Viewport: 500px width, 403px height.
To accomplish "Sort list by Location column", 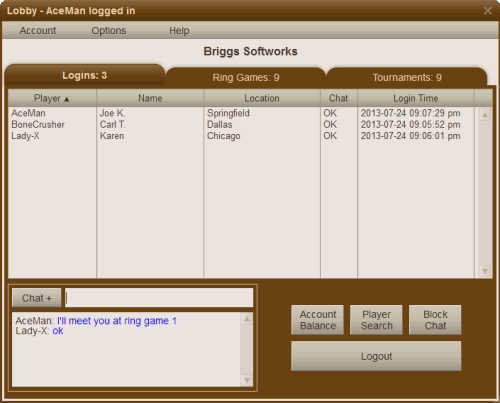I will (x=262, y=98).
